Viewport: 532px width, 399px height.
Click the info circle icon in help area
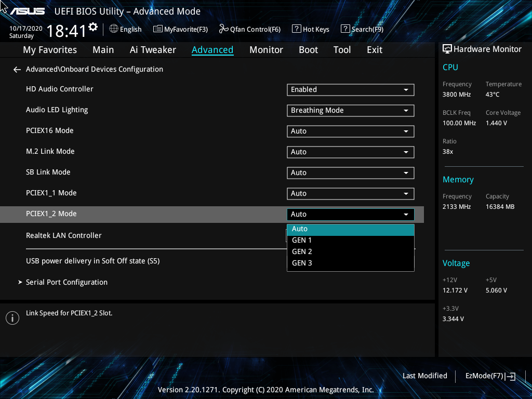point(12,318)
